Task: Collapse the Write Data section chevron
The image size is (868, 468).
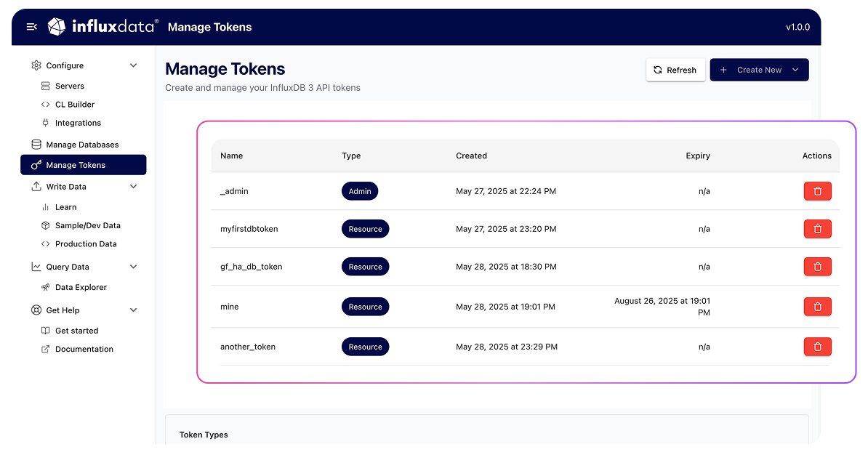Action: pyautogui.click(x=134, y=187)
